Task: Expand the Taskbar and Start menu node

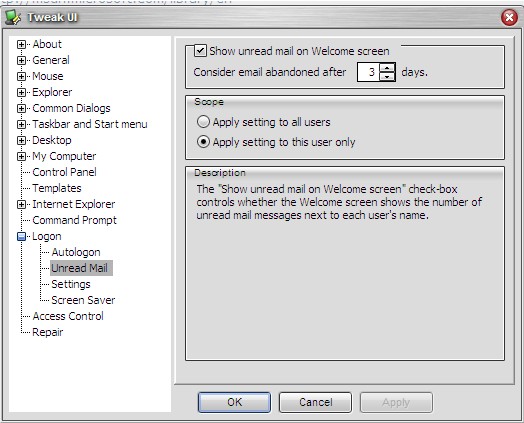Action: 21,124
